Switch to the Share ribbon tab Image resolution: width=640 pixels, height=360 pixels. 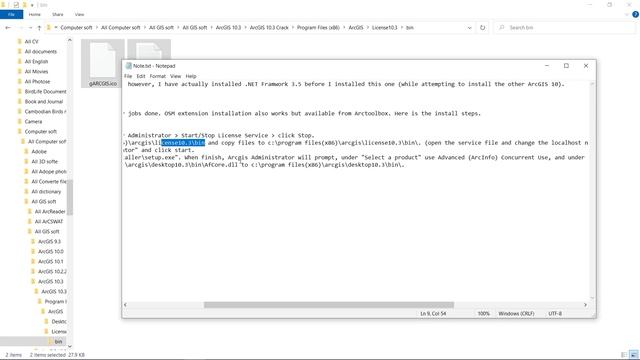click(x=58, y=14)
